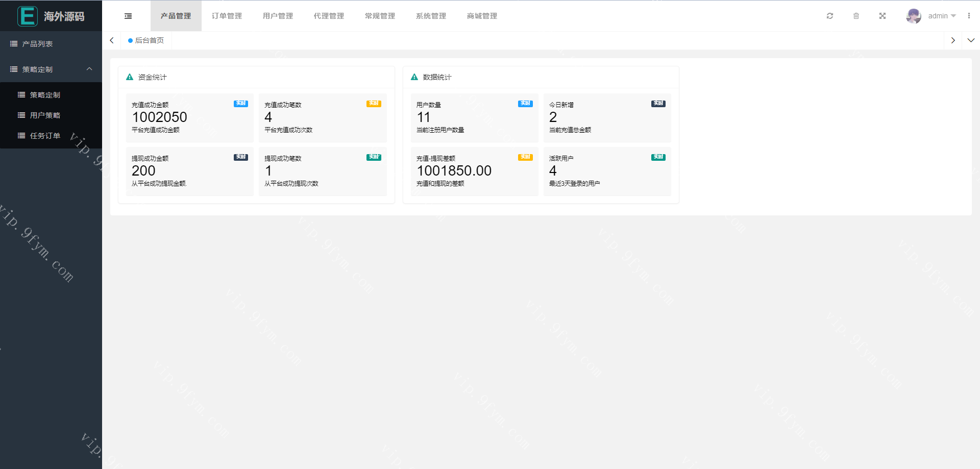The width and height of the screenshot is (980, 469).
Task: Open the 用户管理 top menu
Action: [278, 16]
